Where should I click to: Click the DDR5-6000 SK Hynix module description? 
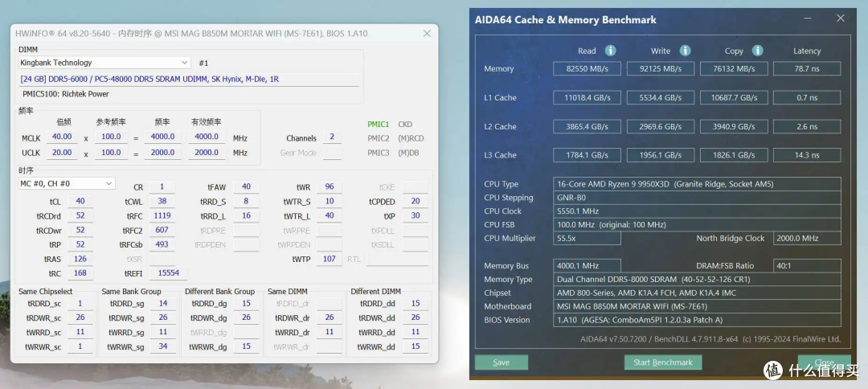pyautogui.click(x=149, y=79)
